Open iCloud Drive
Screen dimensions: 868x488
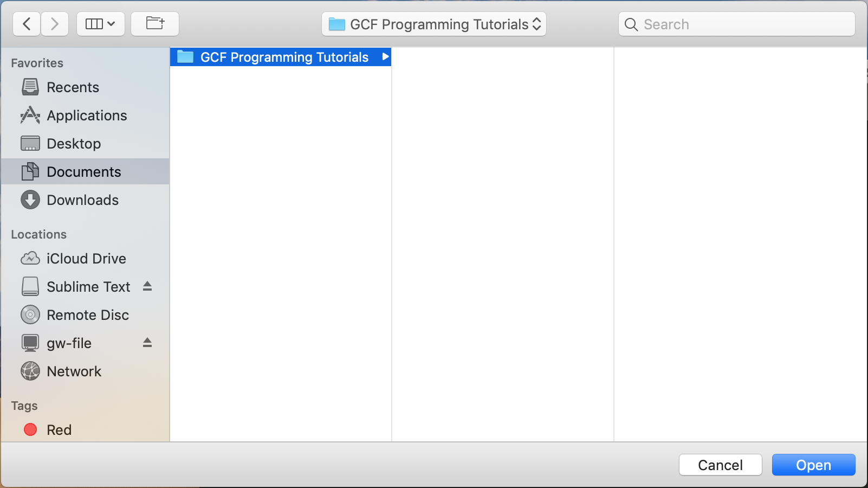(86, 258)
